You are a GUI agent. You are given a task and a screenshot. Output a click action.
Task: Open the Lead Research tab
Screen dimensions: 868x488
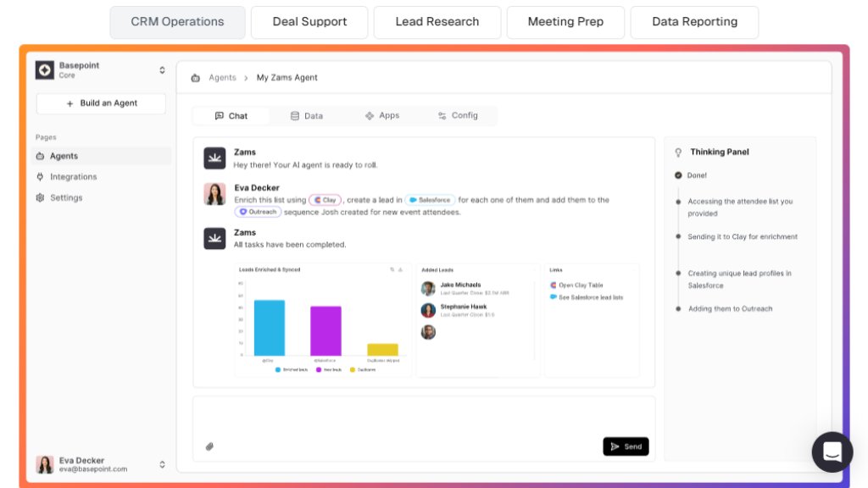pyautogui.click(x=437, y=22)
